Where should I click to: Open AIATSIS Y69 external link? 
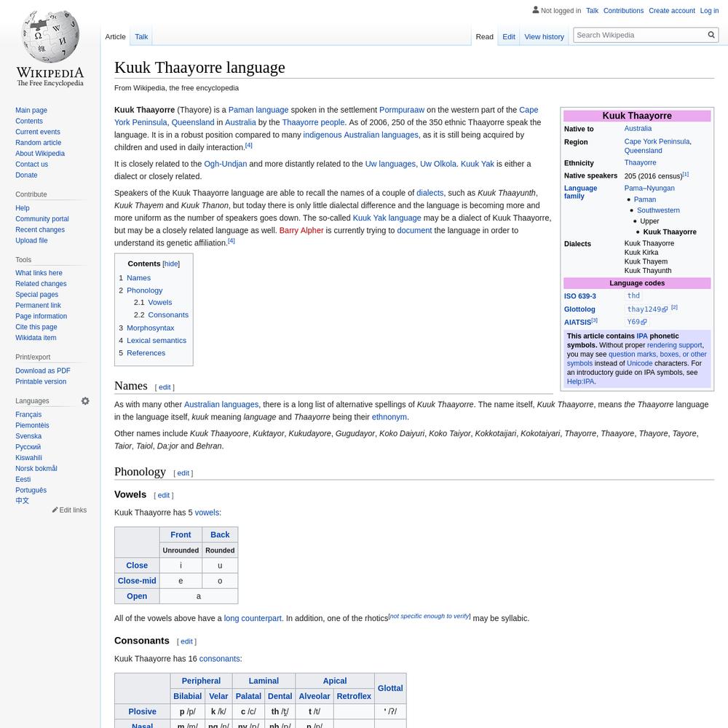636,322
